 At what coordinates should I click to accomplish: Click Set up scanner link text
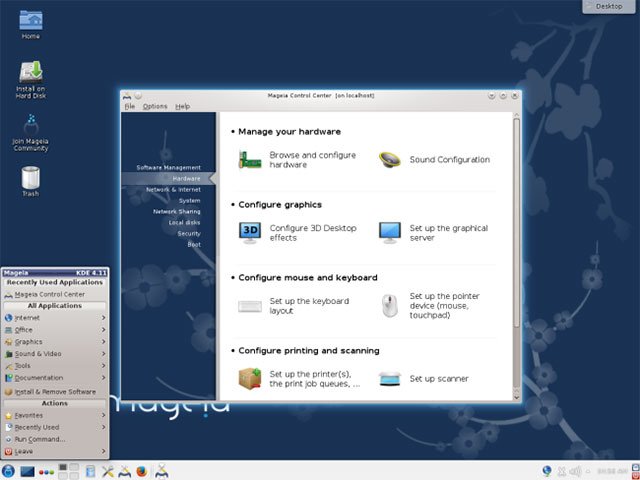[439, 379]
